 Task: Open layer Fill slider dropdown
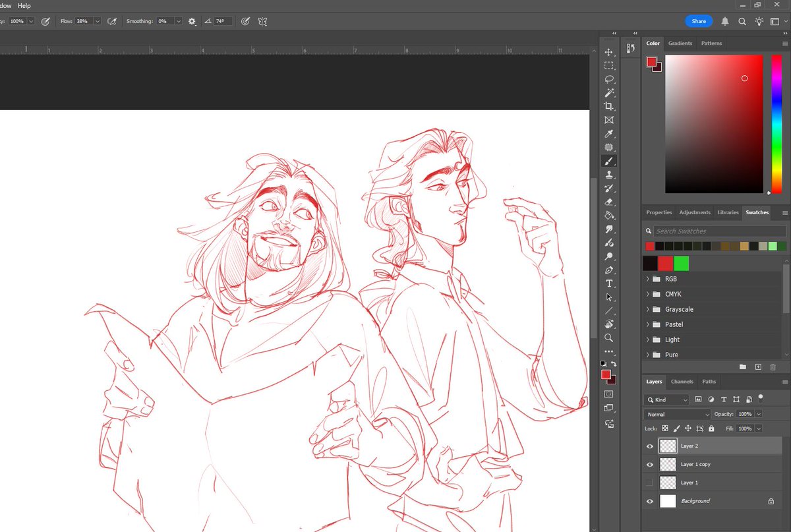click(759, 429)
